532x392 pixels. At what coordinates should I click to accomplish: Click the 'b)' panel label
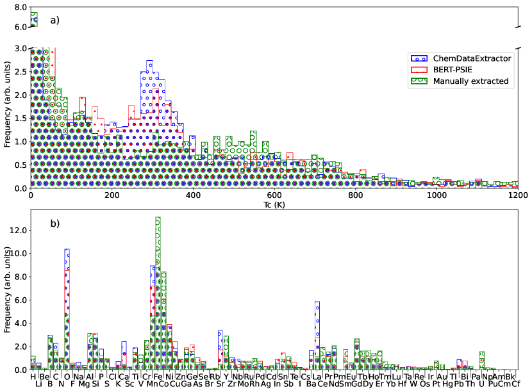[x=54, y=224]
